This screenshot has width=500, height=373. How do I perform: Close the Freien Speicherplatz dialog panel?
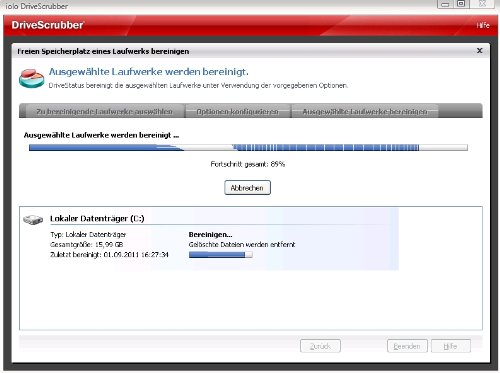[480, 51]
